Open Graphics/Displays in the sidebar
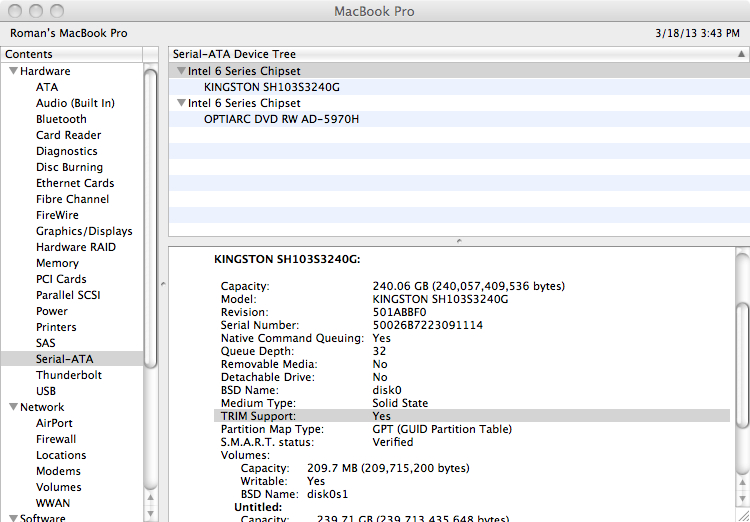Screen dimensions: 750x522 pyautogui.click(x=84, y=232)
